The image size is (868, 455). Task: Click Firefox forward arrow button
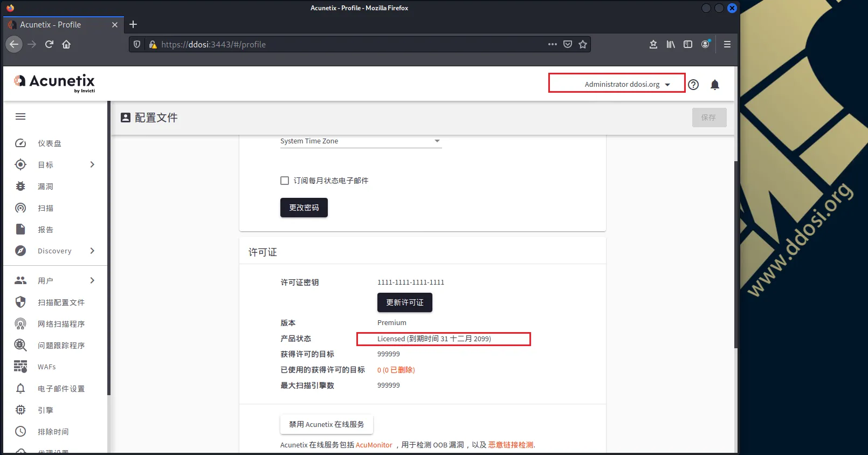pos(32,44)
